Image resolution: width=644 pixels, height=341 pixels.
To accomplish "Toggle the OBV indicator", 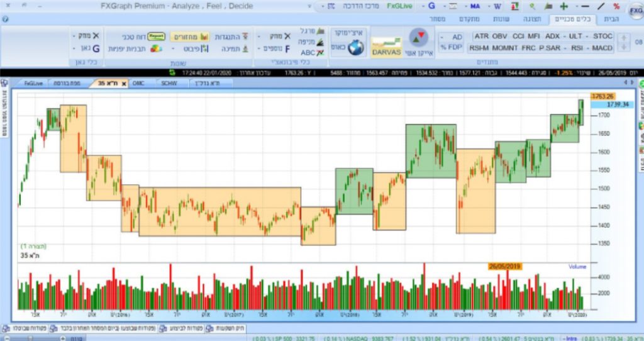I will pos(499,36).
